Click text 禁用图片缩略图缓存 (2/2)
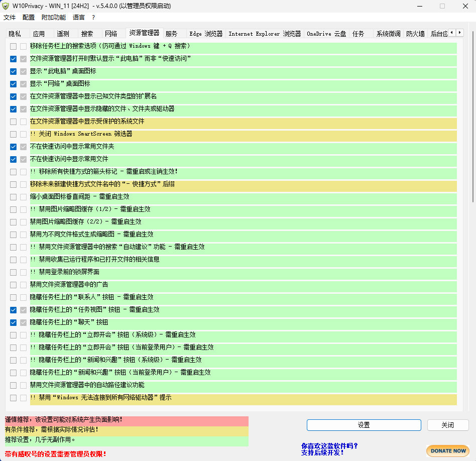Viewport: 476px width, 461px height. 85,221
